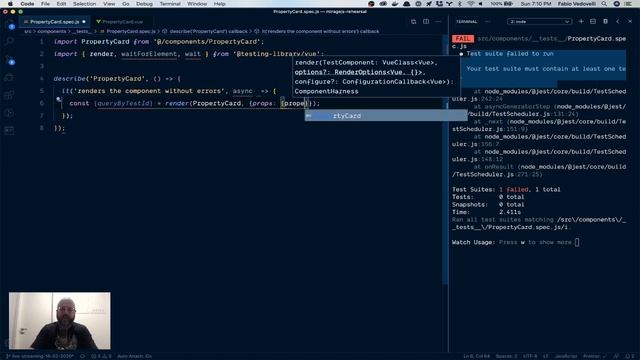640x360 pixels.
Task: Click the webcam video thumbnail
Action: pos(60,320)
